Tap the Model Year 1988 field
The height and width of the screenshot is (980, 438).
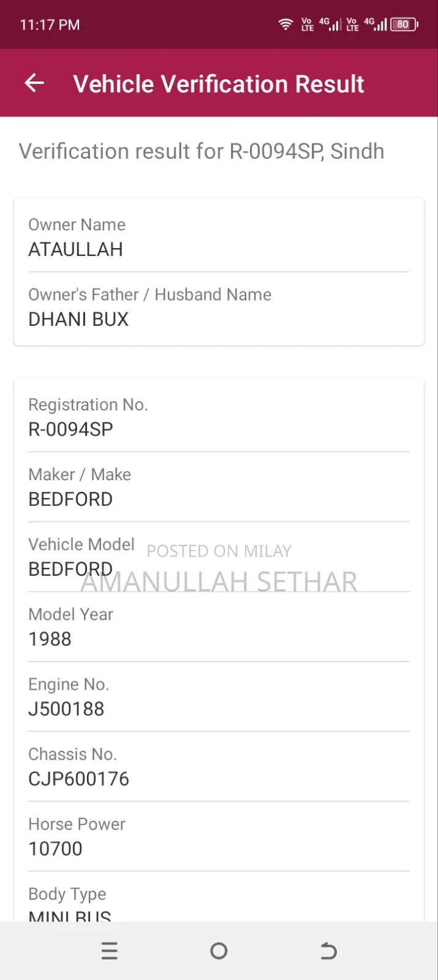pos(50,639)
